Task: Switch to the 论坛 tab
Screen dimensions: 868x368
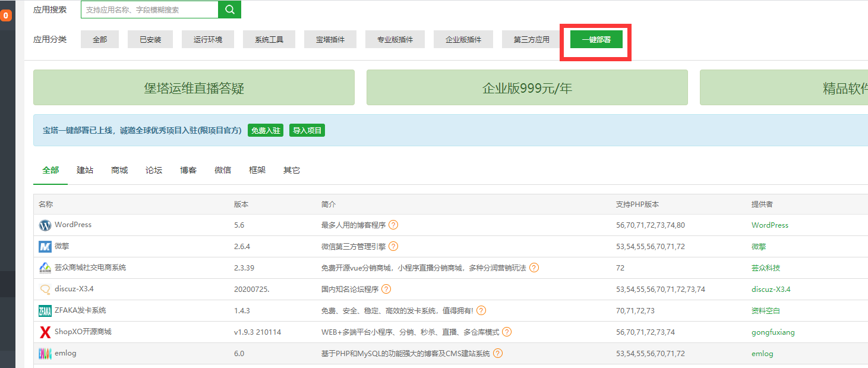Action: point(154,170)
